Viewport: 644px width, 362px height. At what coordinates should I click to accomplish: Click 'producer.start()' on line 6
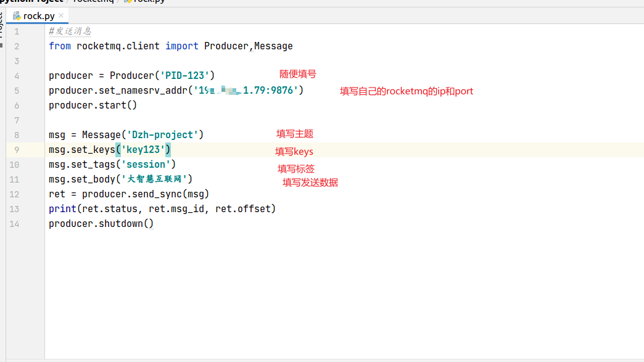pos(93,105)
